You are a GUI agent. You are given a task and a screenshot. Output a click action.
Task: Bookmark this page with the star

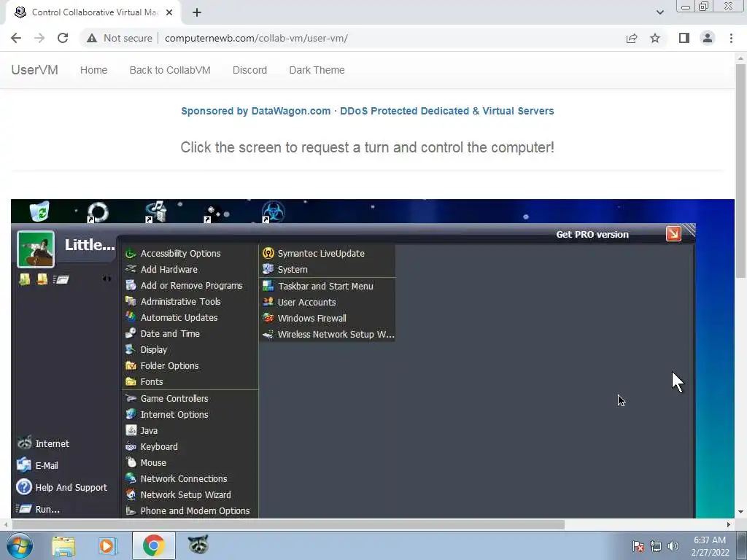pyautogui.click(x=655, y=38)
